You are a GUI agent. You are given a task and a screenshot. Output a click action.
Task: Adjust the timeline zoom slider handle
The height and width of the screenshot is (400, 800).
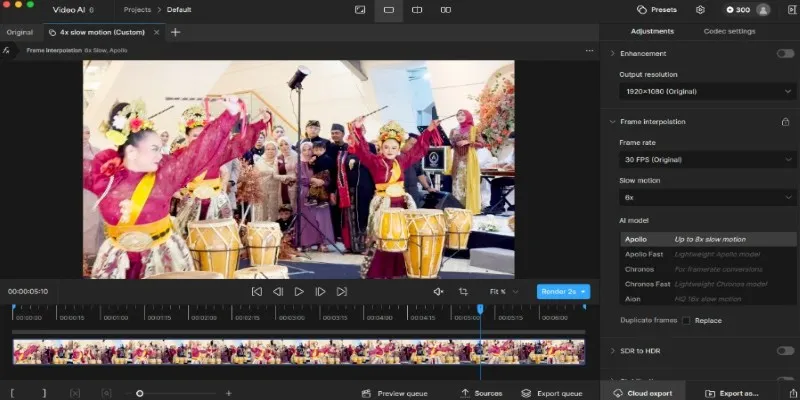tap(139, 393)
